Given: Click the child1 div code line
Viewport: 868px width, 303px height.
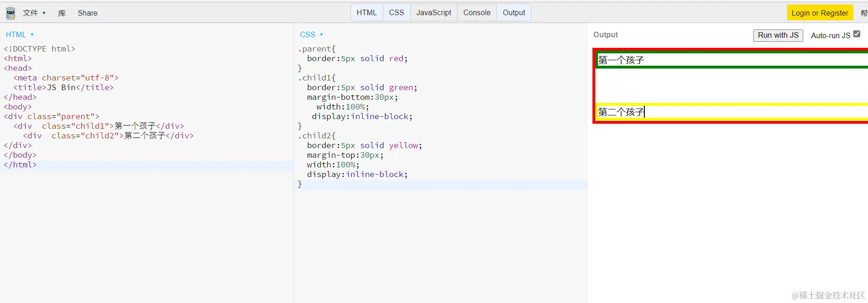Looking at the screenshot, I should 99,126.
